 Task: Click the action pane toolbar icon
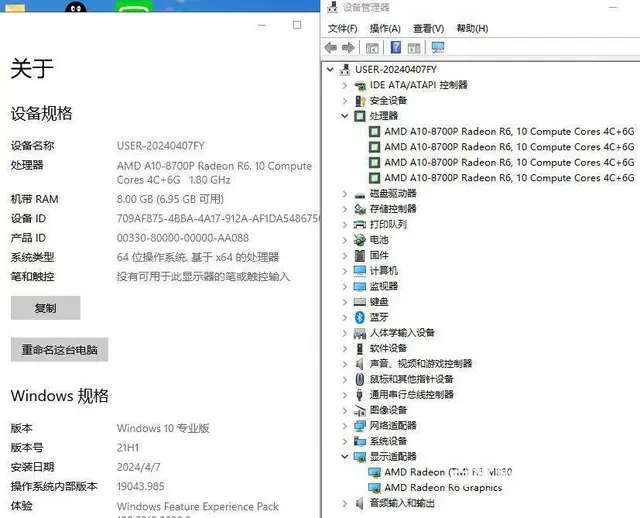tap(414, 48)
